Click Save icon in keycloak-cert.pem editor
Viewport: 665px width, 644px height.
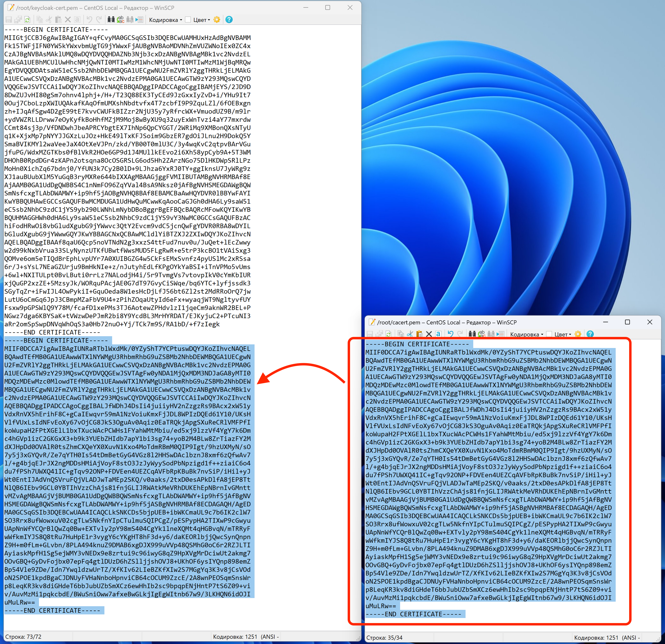(8, 20)
